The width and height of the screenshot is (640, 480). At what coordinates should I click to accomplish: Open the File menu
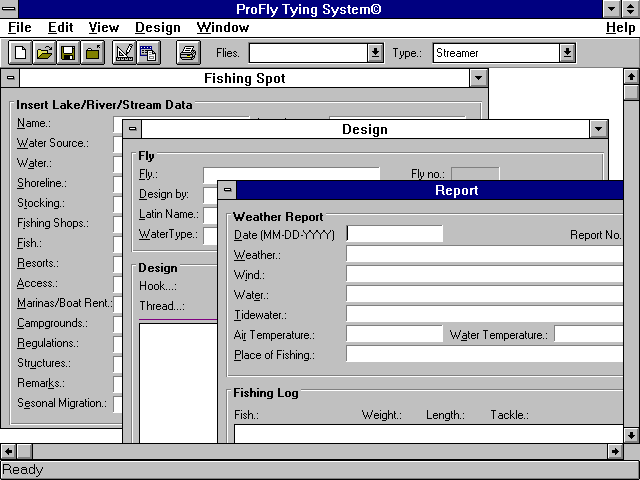19,28
